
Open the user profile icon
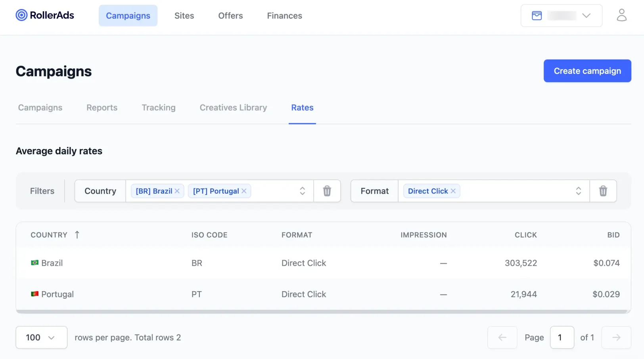621,15
